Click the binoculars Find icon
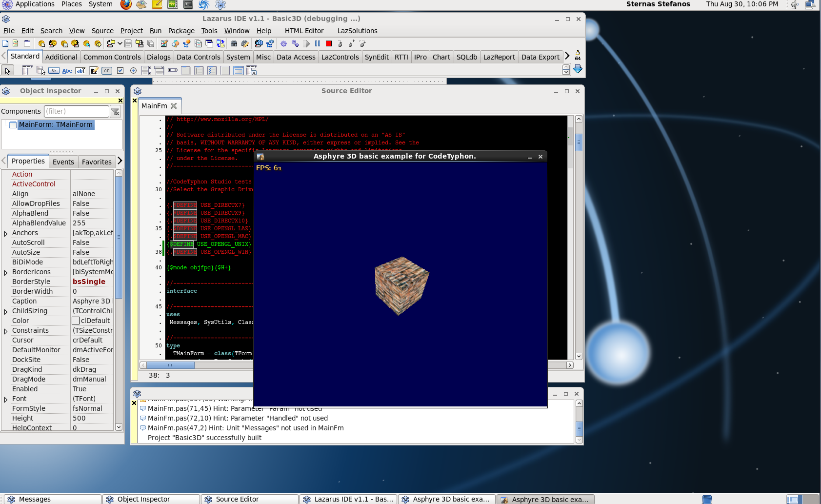This screenshot has width=821, height=504. tap(234, 43)
